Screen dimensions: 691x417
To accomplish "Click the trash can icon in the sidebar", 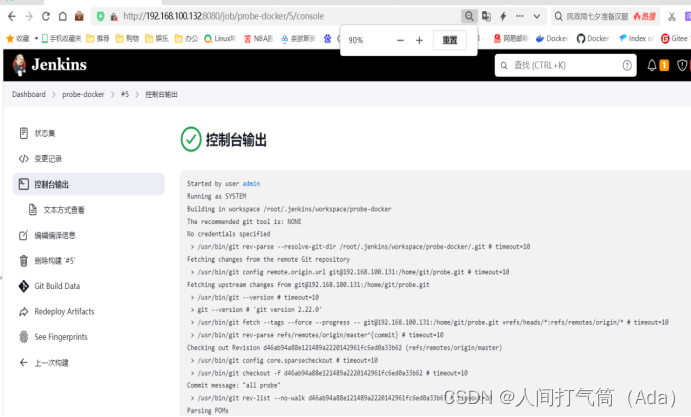I will coord(24,261).
